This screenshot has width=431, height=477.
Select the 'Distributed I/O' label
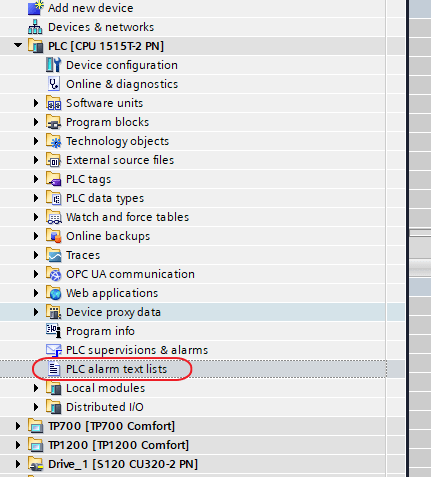pyautogui.click(x=105, y=407)
